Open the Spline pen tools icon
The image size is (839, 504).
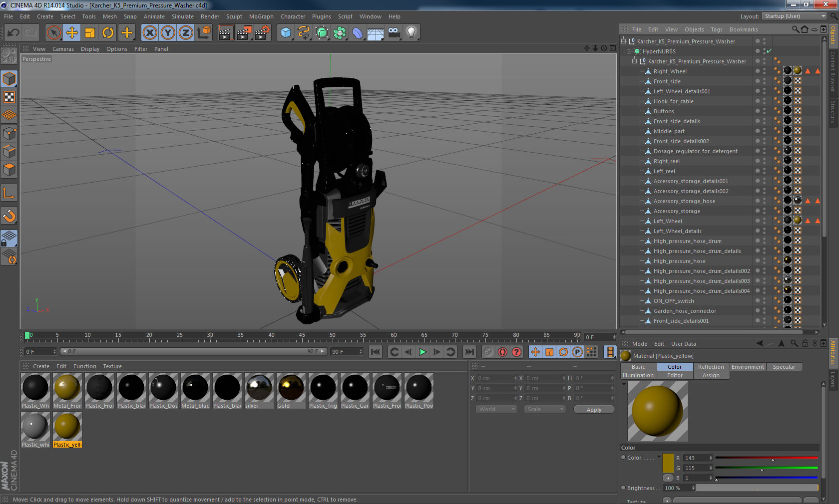click(x=304, y=33)
